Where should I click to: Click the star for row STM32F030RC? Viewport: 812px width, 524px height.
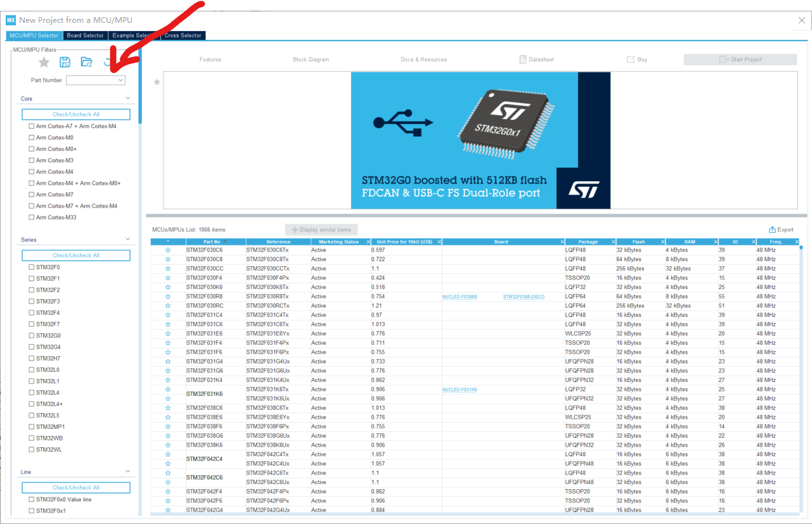pyautogui.click(x=168, y=306)
